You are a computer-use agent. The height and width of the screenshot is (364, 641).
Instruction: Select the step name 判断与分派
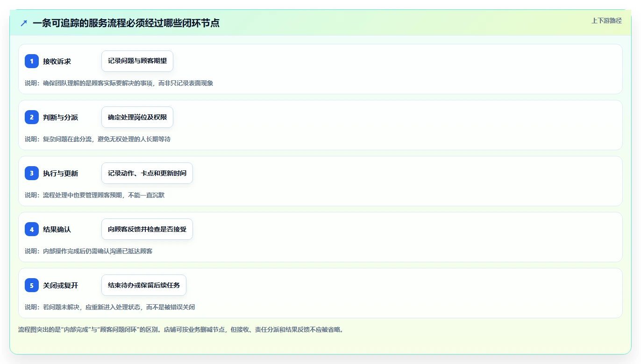pos(61,117)
